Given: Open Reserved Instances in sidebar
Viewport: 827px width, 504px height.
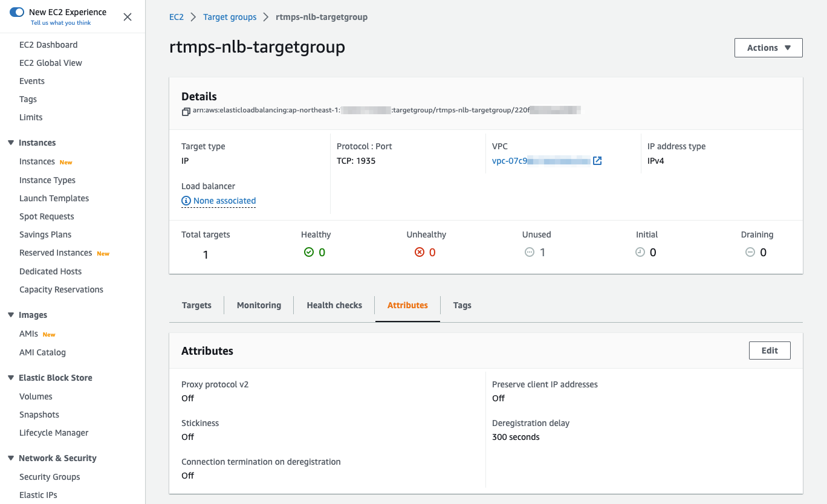Looking at the screenshot, I should click(56, 253).
